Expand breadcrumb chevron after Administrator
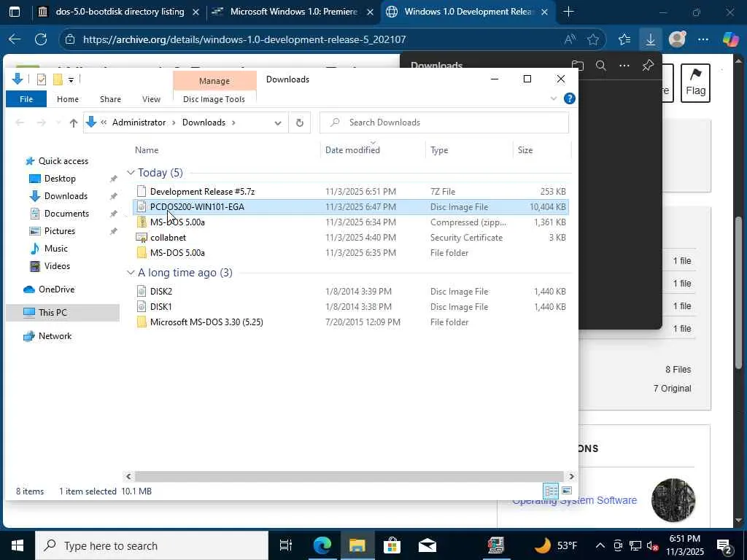Viewport: 747px width, 560px height. pyautogui.click(x=174, y=122)
